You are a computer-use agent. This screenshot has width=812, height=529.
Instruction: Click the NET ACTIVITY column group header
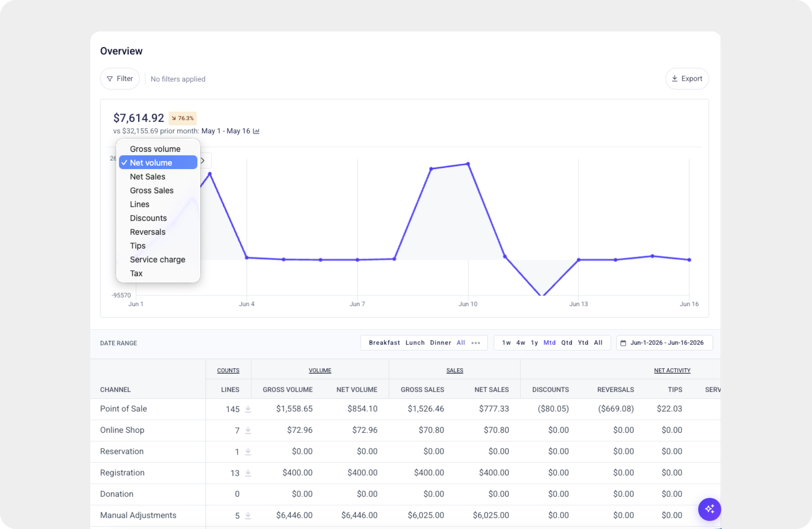tap(672, 370)
